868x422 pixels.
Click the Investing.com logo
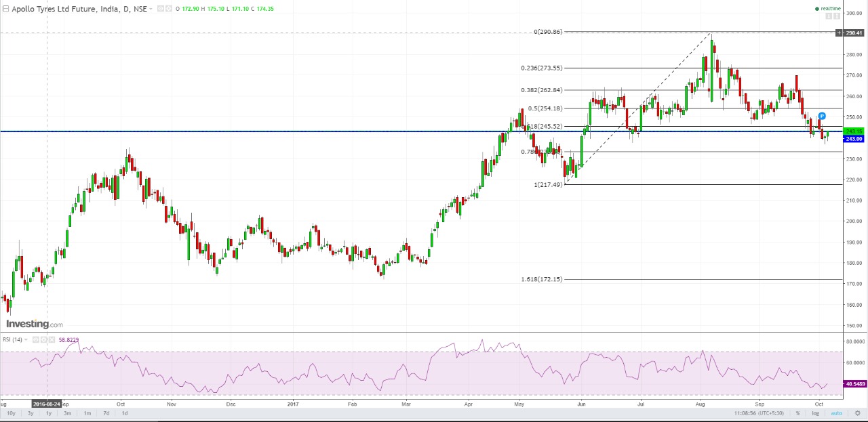tap(35, 324)
